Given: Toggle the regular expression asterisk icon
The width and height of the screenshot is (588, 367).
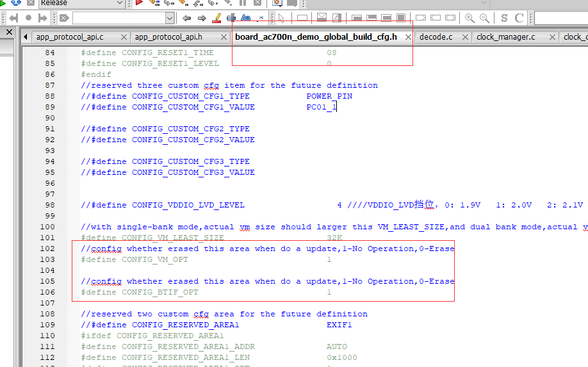Looking at the screenshot, I should pyautogui.click(x=261, y=18).
